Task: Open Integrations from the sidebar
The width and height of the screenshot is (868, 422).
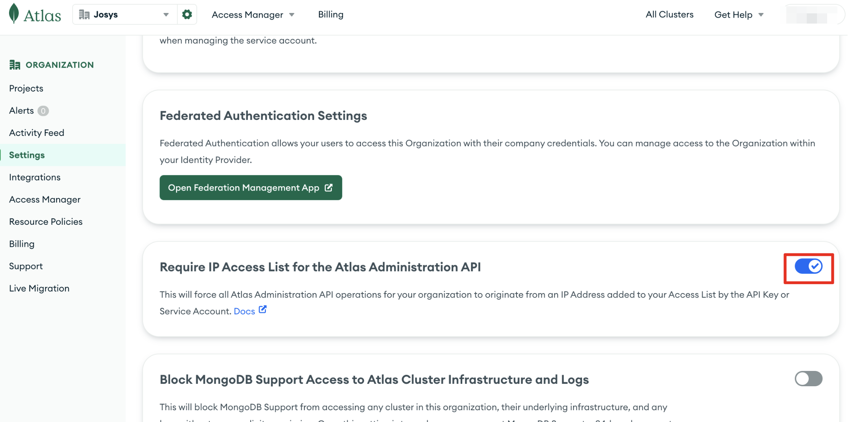Action: pos(35,177)
